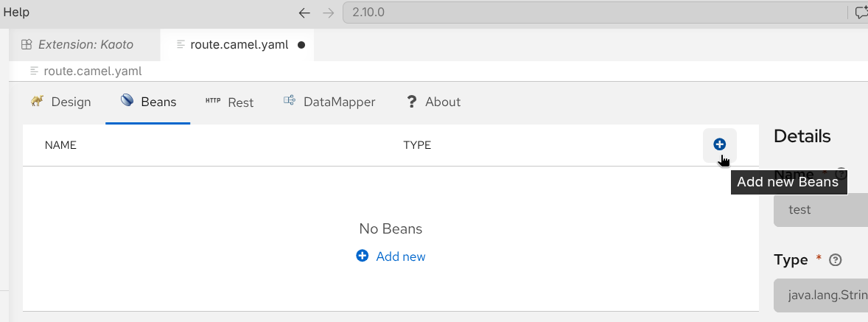Switch to the Design tab
The height and width of the screenshot is (322, 868).
(x=61, y=102)
